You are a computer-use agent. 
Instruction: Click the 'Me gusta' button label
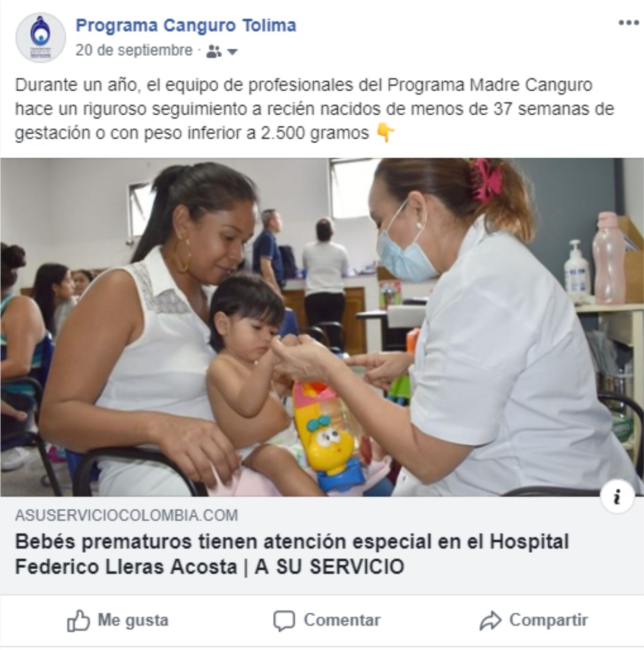(x=133, y=620)
